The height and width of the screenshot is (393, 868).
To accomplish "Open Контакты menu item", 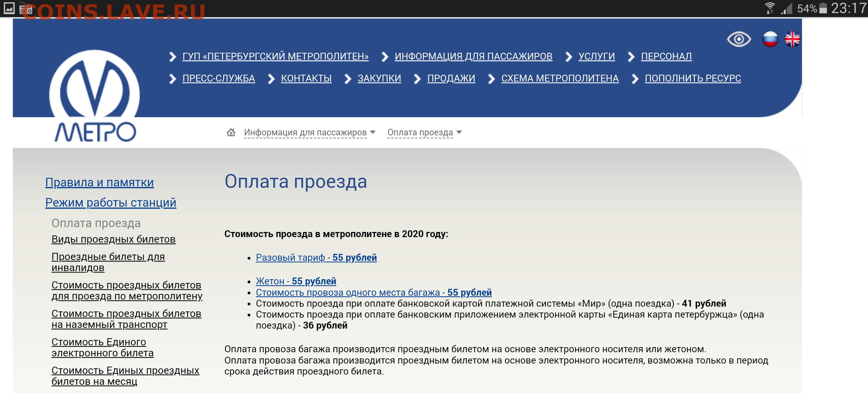I will point(306,78).
